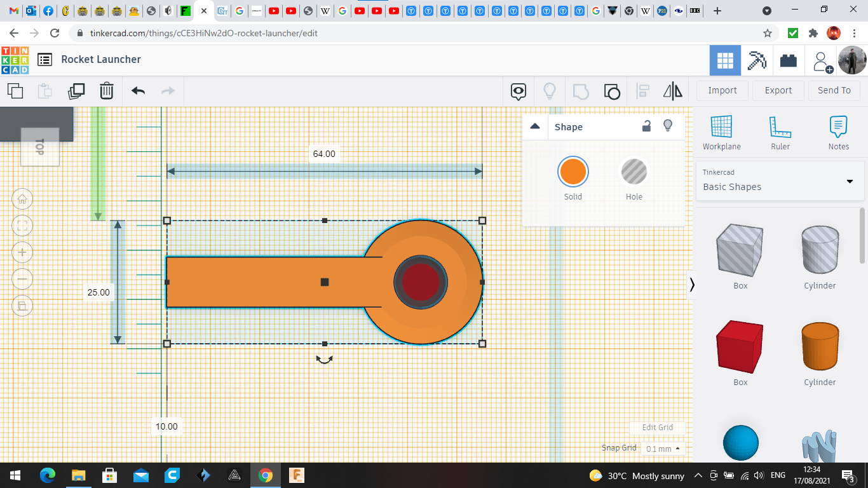868x488 pixels.
Task: Select the Workplane tool
Action: [x=721, y=133]
